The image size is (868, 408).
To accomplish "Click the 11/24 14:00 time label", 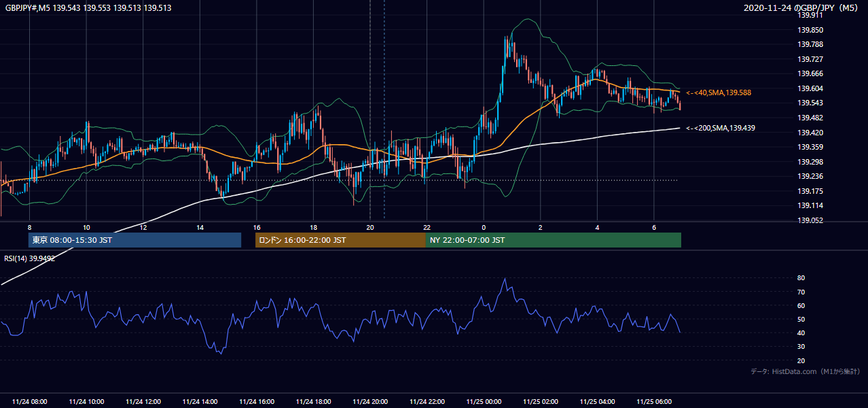I will [x=200, y=402].
